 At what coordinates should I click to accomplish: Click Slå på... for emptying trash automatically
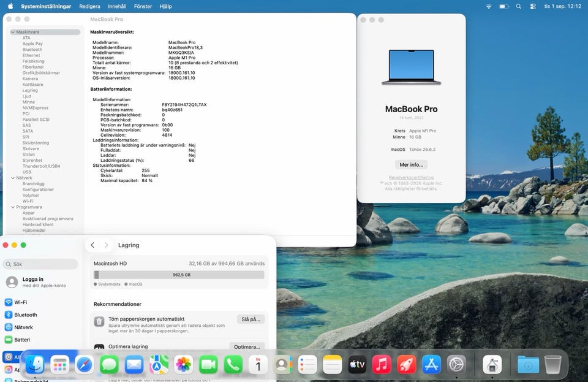tap(251, 319)
